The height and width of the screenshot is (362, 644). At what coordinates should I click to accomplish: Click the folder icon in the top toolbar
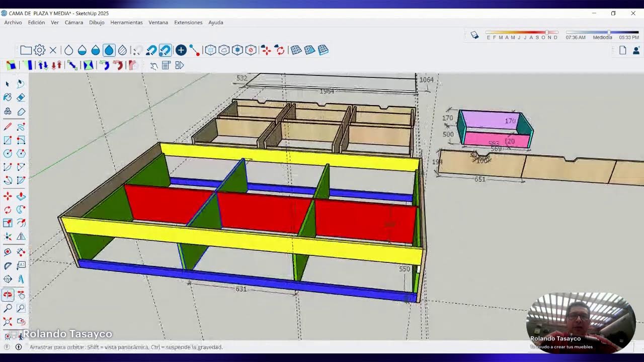(x=26, y=50)
